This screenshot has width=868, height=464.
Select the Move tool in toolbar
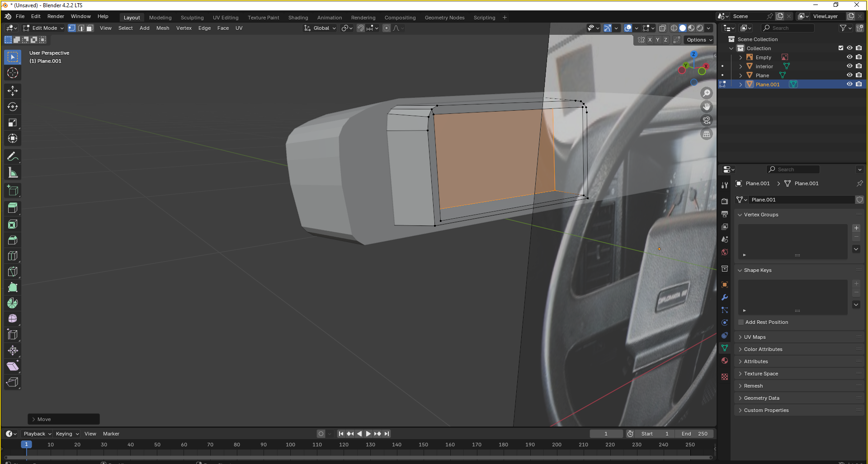(x=13, y=91)
